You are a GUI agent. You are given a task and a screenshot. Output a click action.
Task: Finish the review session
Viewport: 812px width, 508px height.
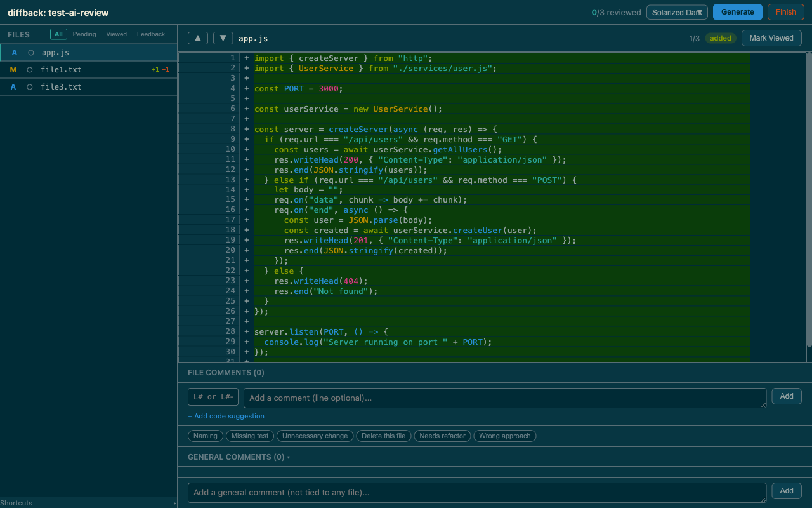click(x=785, y=11)
